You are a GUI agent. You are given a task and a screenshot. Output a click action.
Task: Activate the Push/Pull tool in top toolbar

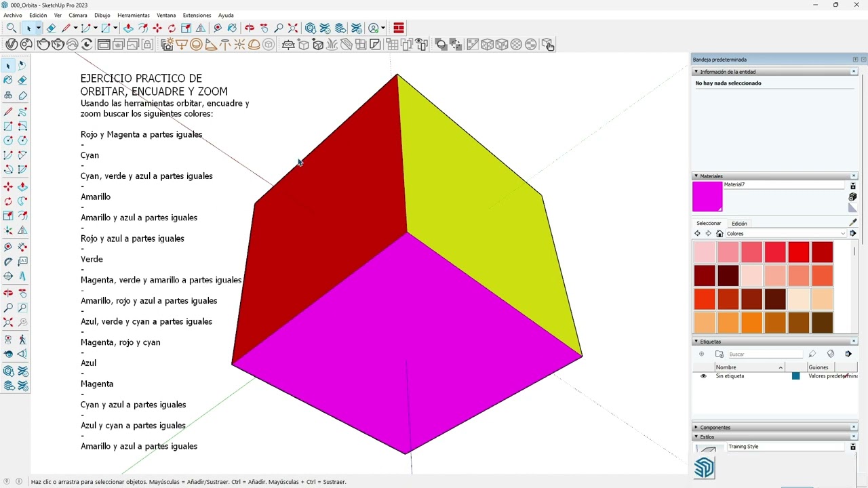coord(127,28)
